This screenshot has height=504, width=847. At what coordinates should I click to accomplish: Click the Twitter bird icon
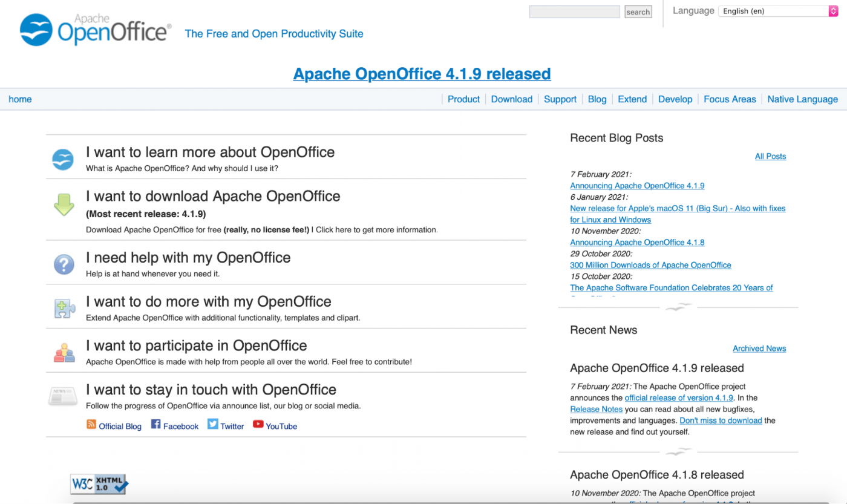(212, 424)
